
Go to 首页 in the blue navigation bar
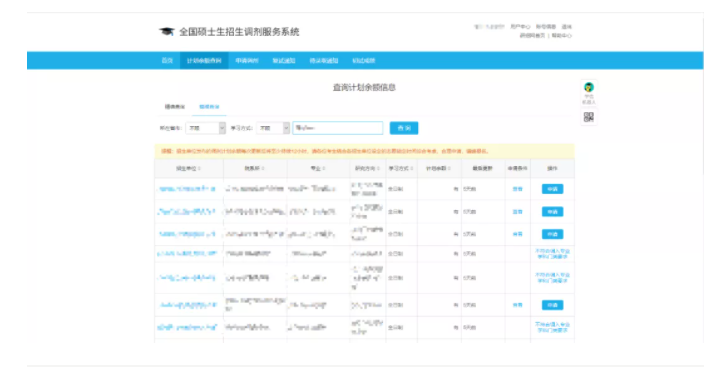(x=168, y=61)
